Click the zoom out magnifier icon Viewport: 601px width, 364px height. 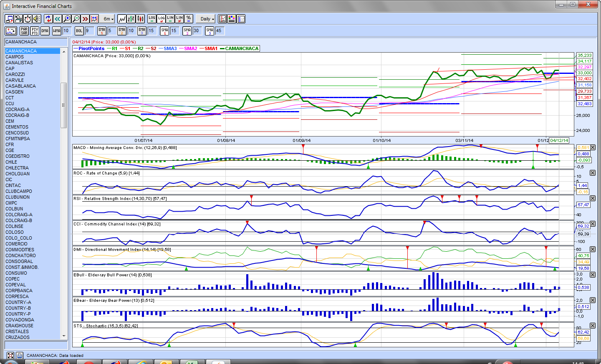[76, 19]
